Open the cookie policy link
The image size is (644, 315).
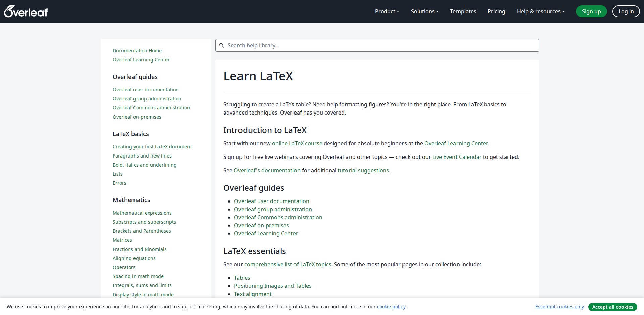391,307
